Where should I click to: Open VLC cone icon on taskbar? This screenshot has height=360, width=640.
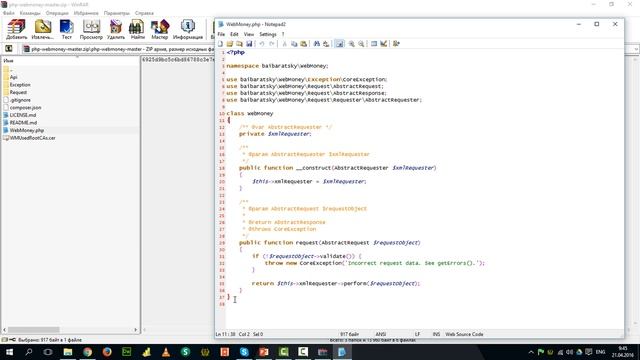coord(166,352)
